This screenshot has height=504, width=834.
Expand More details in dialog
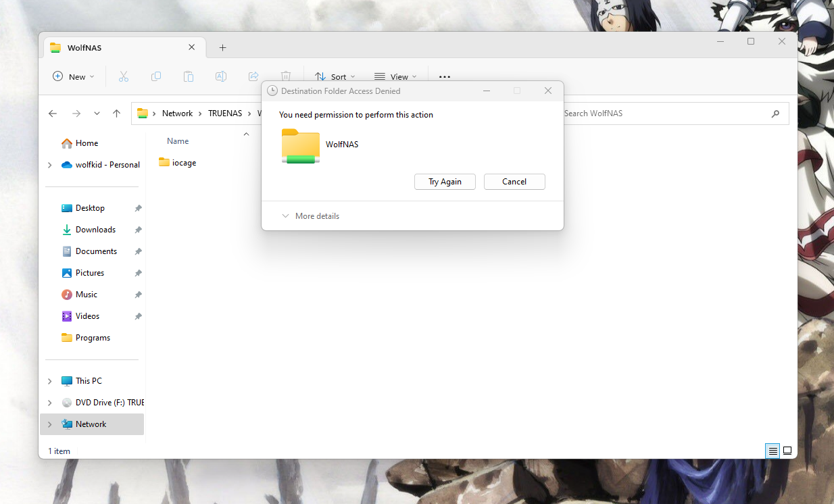tap(311, 216)
